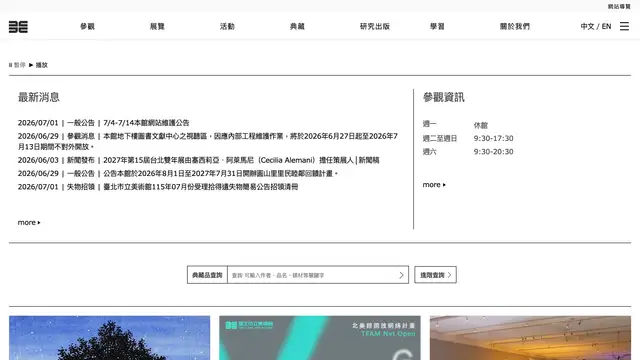
Task: Open the 展覽 menu
Action: 157,26
